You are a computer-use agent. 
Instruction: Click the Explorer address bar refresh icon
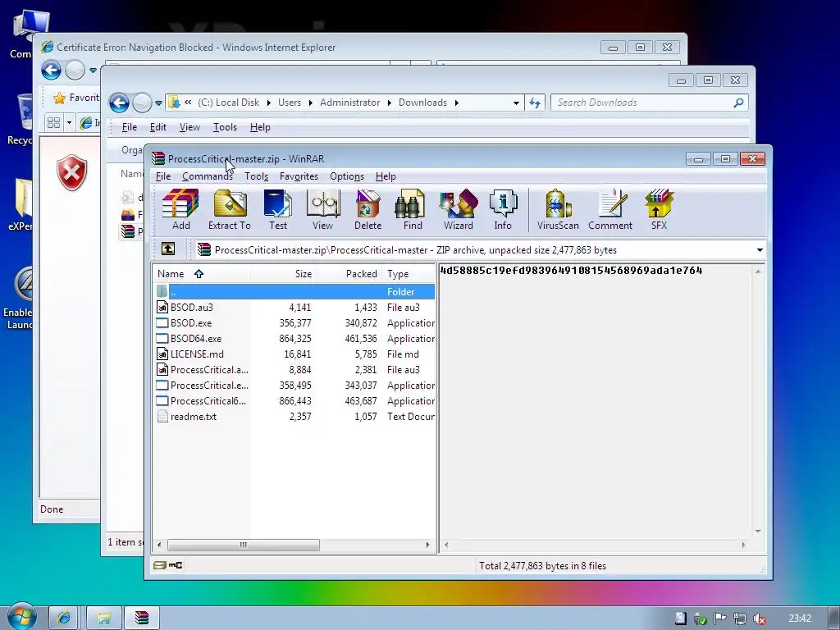pos(535,103)
